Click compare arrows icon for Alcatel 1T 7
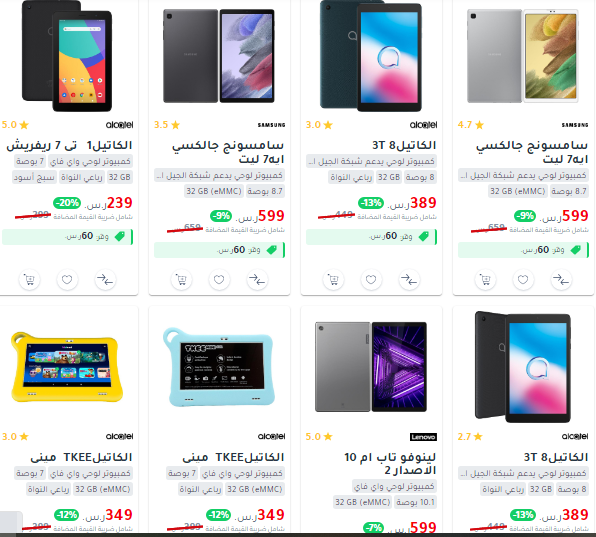The height and width of the screenshot is (537, 596). (x=105, y=280)
